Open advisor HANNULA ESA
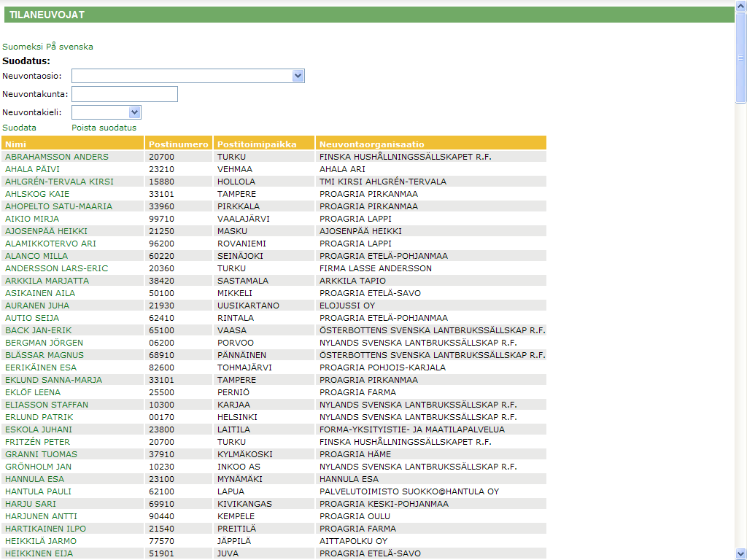This screenshot has height=560, width=747. [x=34, y=478]
